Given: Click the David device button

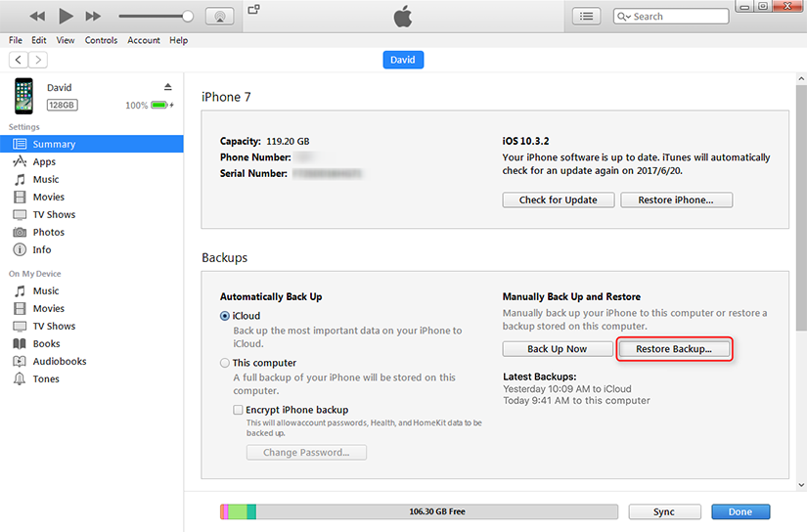Looking at the screenshot, I should (x=403, y=60).
